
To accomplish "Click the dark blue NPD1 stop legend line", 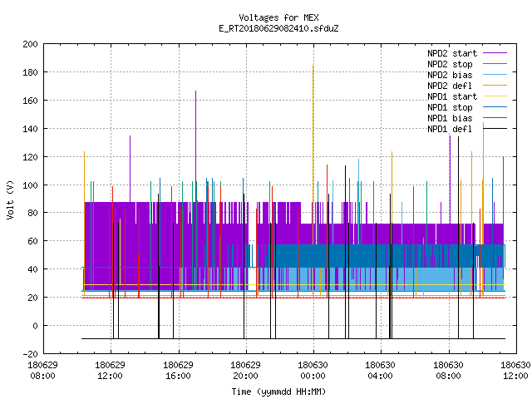I will pyautogui.click(x=495, y=107).
